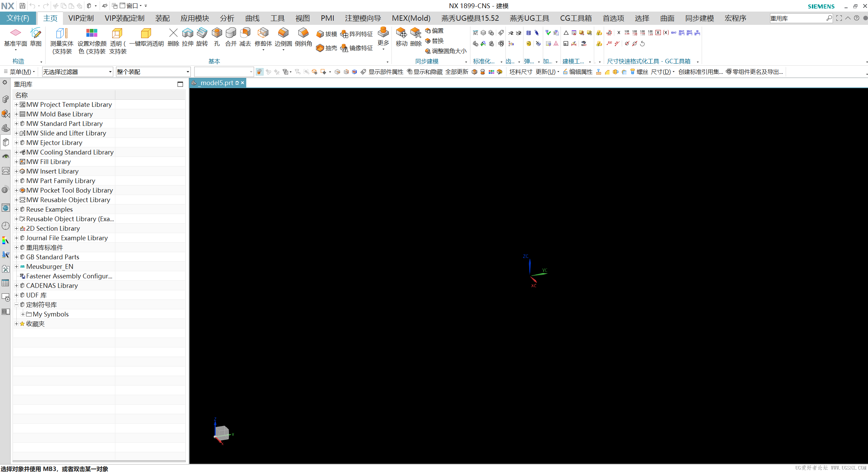Image resolution: width=868 pixels, height=472 pixels.
Task: Open the 文件(F) menu
Action: [18, 18]
